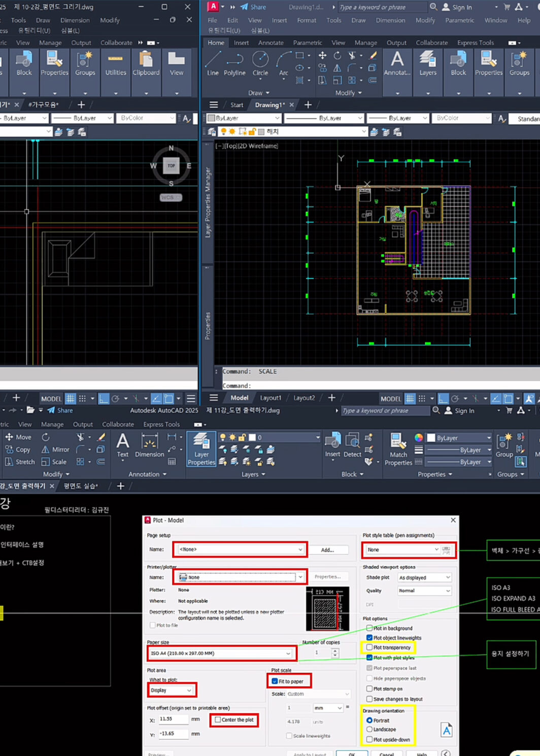
Task: Select the Landscape orientation radio button
Action: tap(369, 729)
